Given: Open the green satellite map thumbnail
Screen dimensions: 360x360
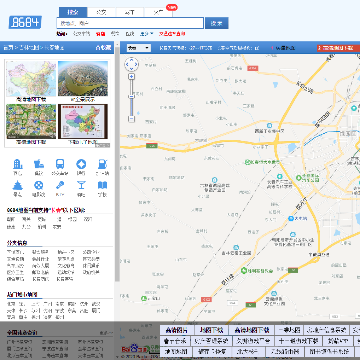Looking at the screenshot, I should point(31,121).
